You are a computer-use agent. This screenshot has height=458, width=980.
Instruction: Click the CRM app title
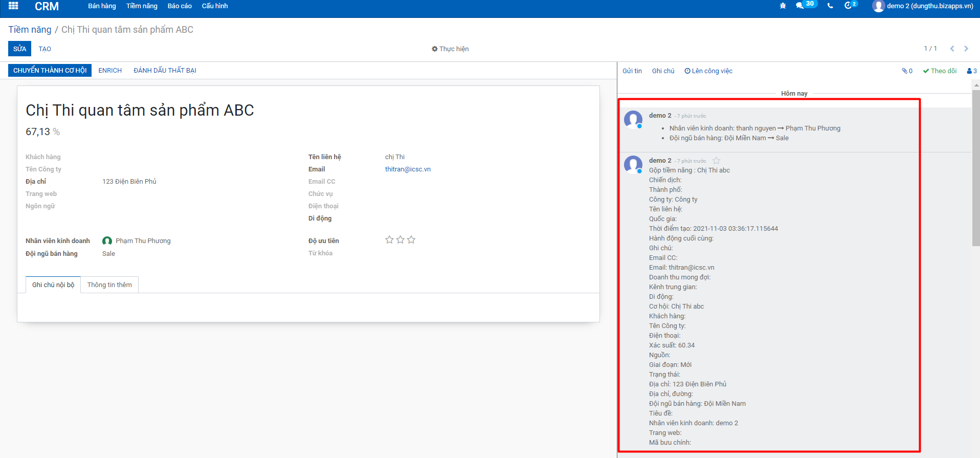(47, 6)
